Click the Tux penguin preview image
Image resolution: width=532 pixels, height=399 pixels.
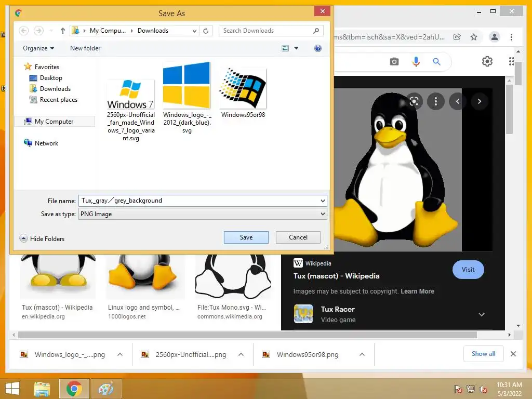(397, 170)
